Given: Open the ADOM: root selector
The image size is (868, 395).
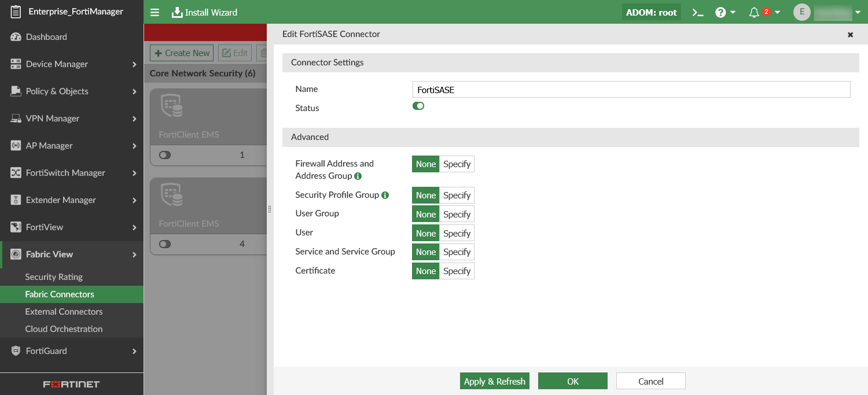Looking at the screenshot, I should pyautogui.click(x=651, y=12).
